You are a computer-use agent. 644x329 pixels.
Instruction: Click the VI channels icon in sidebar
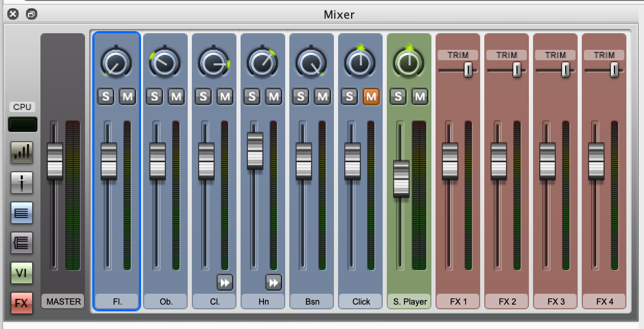point(22,273)
